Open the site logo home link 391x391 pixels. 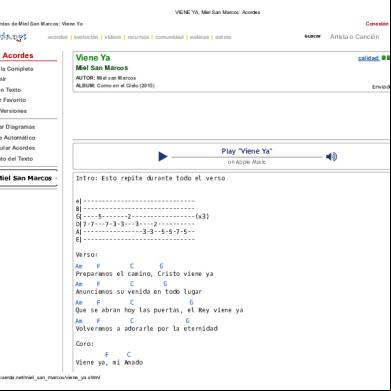[13, 37]
